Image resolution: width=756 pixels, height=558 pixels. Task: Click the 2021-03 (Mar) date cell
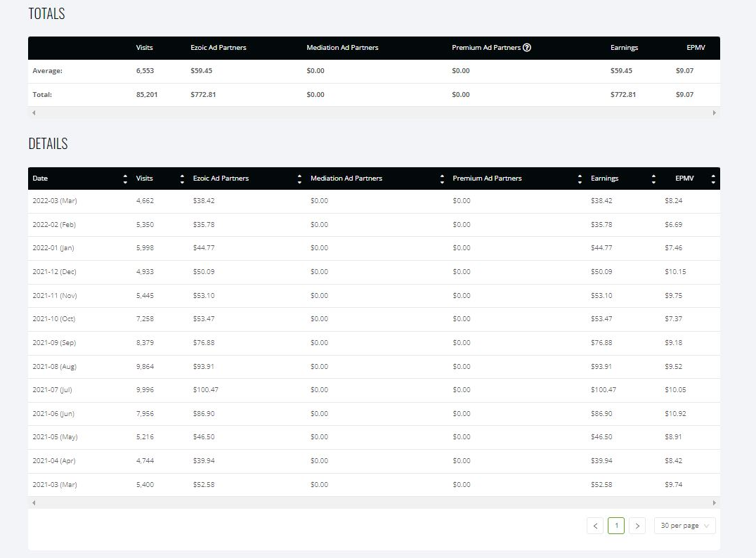click(x=55, y=485)
